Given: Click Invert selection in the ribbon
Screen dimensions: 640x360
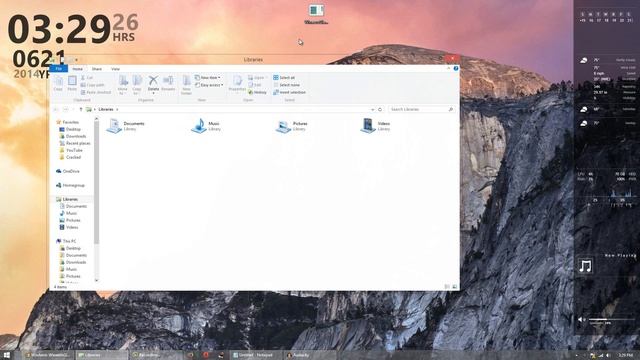Looking at the screenshot, I should pyautogui.click(x=290, y=92).
